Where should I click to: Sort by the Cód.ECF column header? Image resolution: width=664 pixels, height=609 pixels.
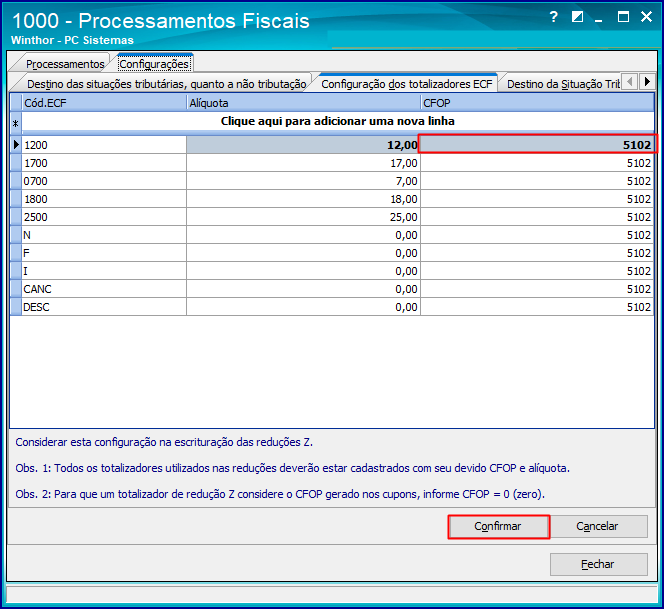104,103
